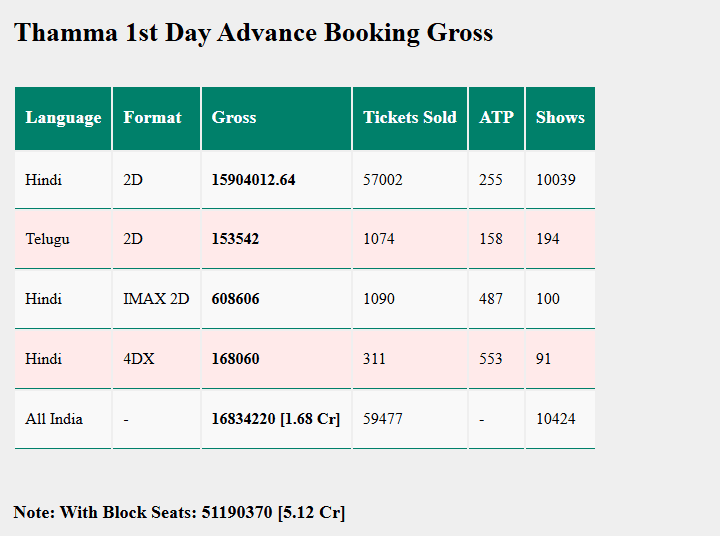Click the Hindi 2D gross value 15904012.64

253,180
